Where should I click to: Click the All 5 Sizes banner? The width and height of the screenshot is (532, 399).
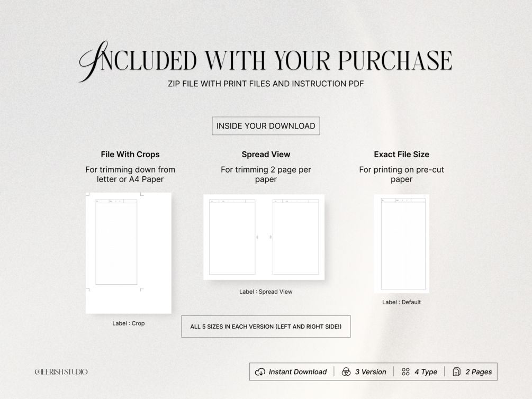tap(266, 327)
